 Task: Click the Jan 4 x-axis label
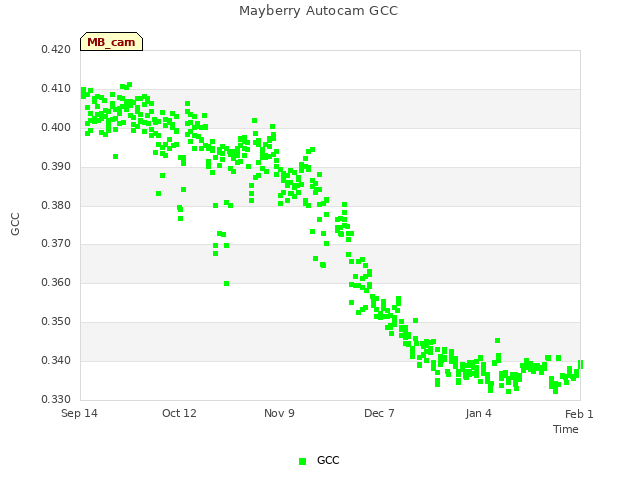[478, 413]
